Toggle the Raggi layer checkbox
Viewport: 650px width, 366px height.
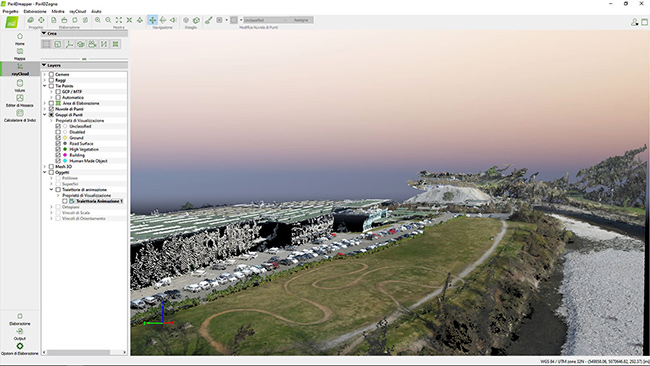point(51,80)
